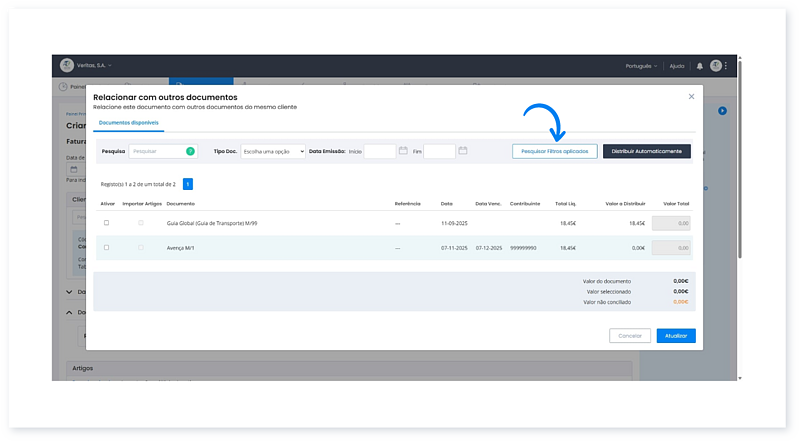Image resolution: width=800 pixels, height=442 pixels.
Task: Close the Relacionar com outros documentos dialog
Action: point(691,97)
